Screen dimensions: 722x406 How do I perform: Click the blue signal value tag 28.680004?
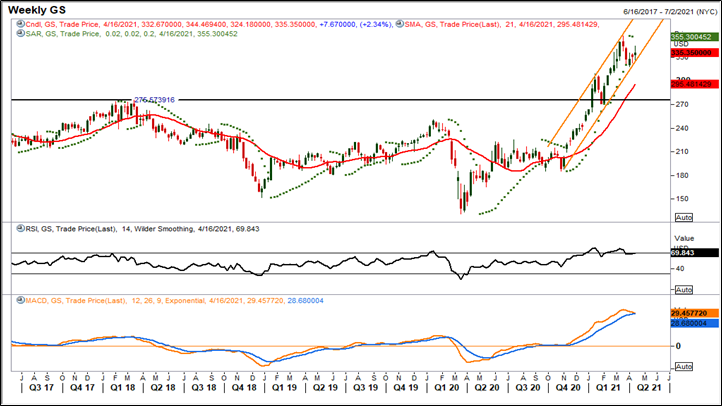point(694,324)
